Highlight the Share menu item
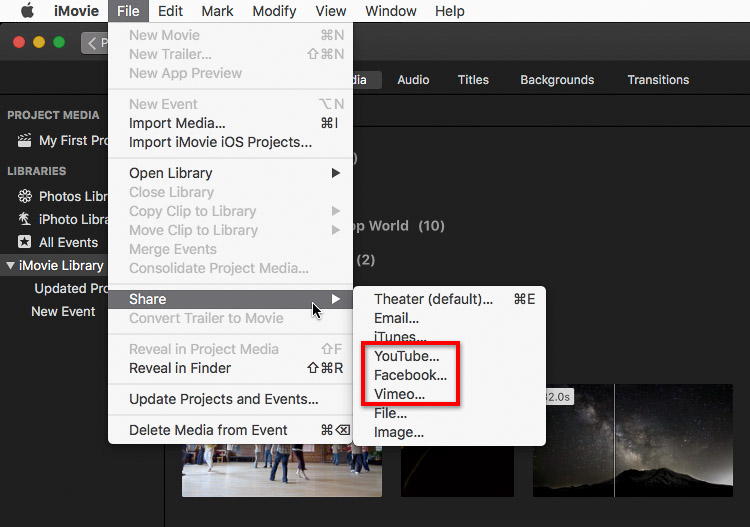This screenshot has width=750, height=527. (x=231, y=299)
